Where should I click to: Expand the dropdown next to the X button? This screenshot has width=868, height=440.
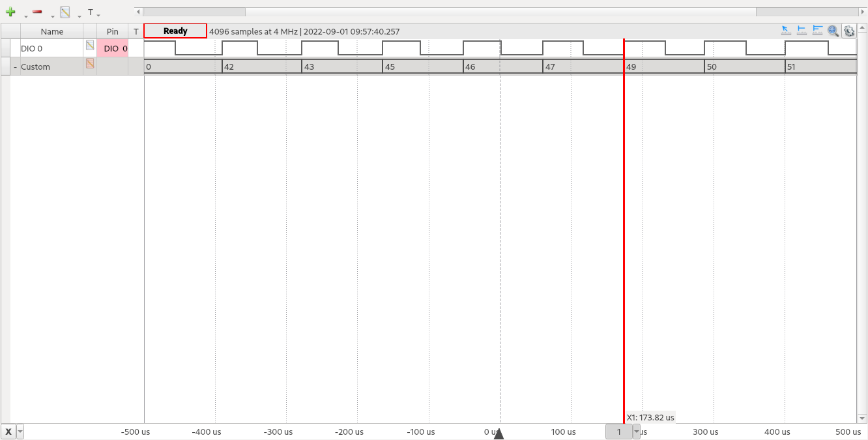(20, 432)
